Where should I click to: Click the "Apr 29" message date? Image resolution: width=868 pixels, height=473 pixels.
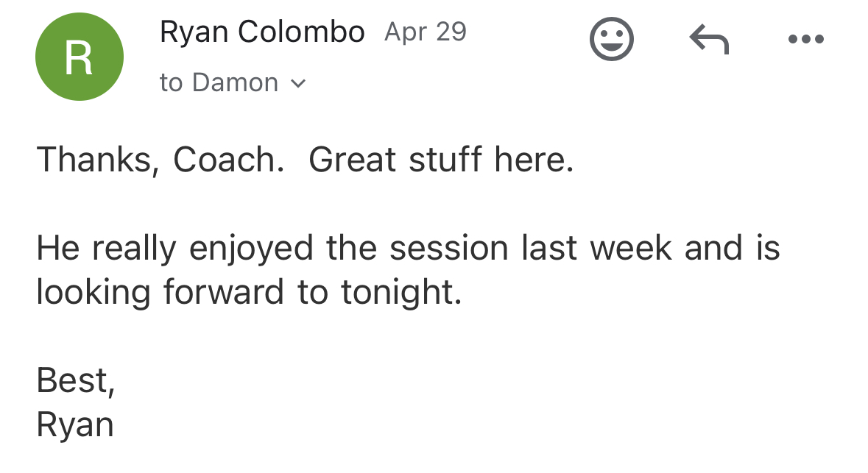tap(425, 32)
